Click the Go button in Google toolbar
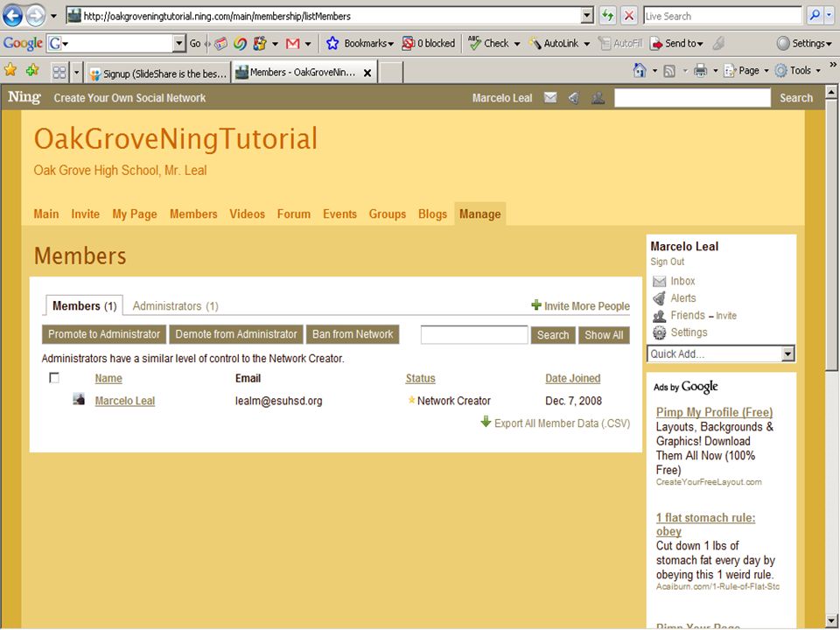The height and width of the screenshot is (630, 840). tap(195, 44)
